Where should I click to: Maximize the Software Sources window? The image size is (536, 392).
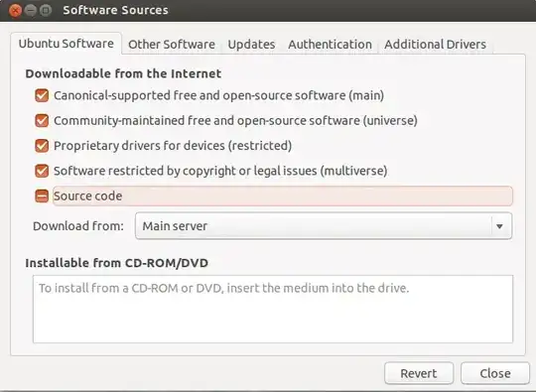point(46,11)
